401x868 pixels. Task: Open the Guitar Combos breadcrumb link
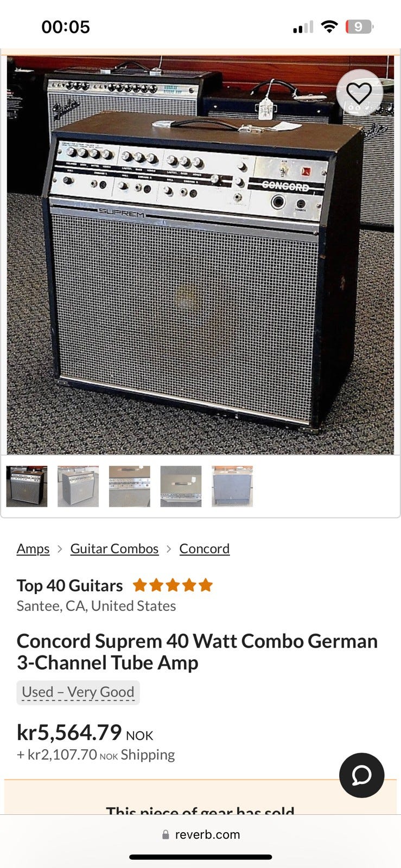click(114, 548)
